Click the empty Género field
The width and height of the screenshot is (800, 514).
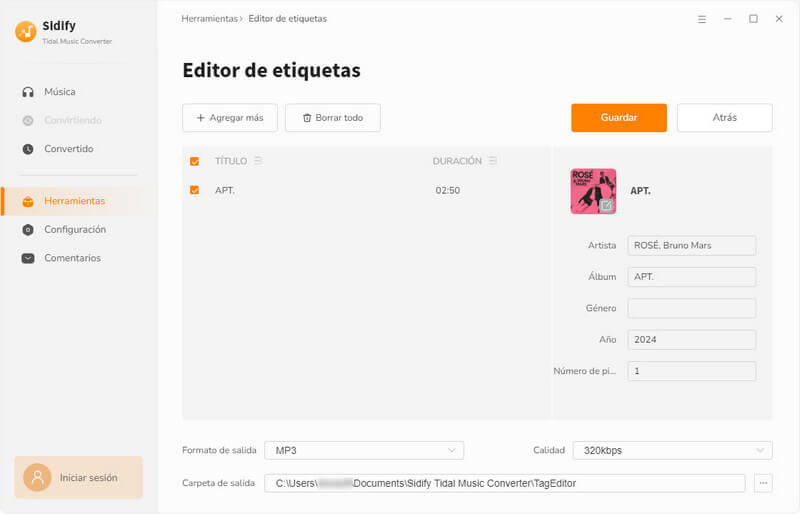point(691,308)
